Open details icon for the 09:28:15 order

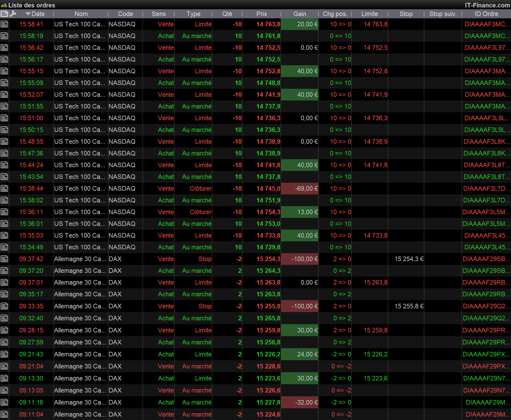click(4, 330)
